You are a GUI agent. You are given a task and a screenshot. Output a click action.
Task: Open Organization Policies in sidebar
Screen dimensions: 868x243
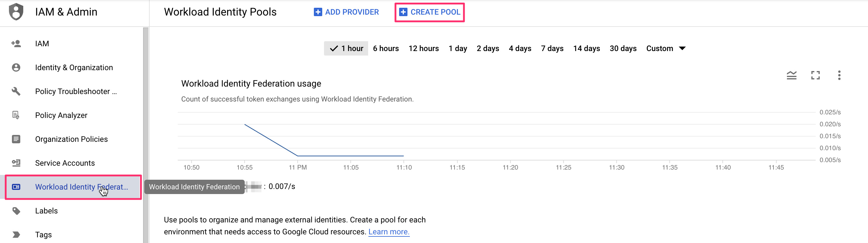tap(71, 139)
